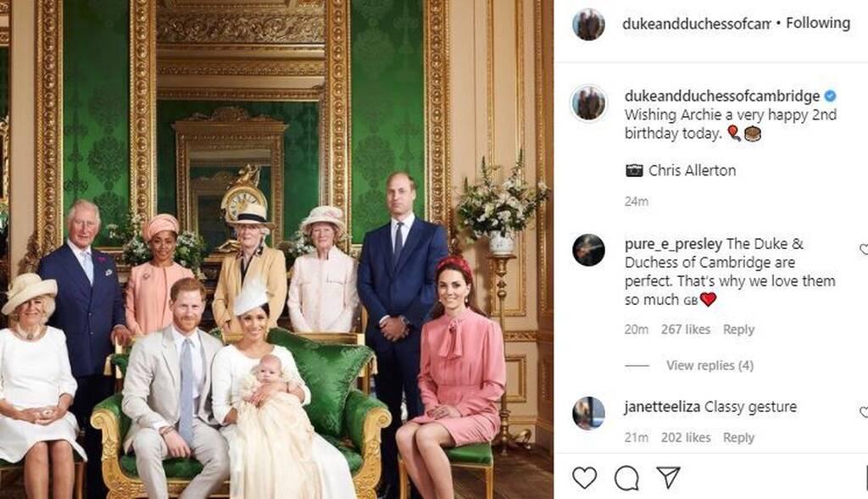This screenshot has width=868, height=499.
Task: Open caption author's profile picture
Action: click(588, 103)
